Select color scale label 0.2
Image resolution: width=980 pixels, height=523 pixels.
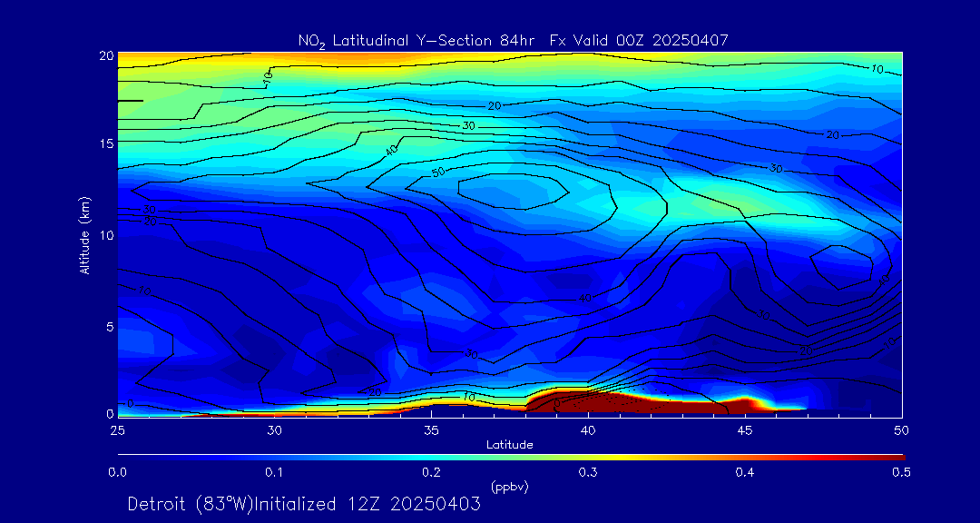coord(431,473)
